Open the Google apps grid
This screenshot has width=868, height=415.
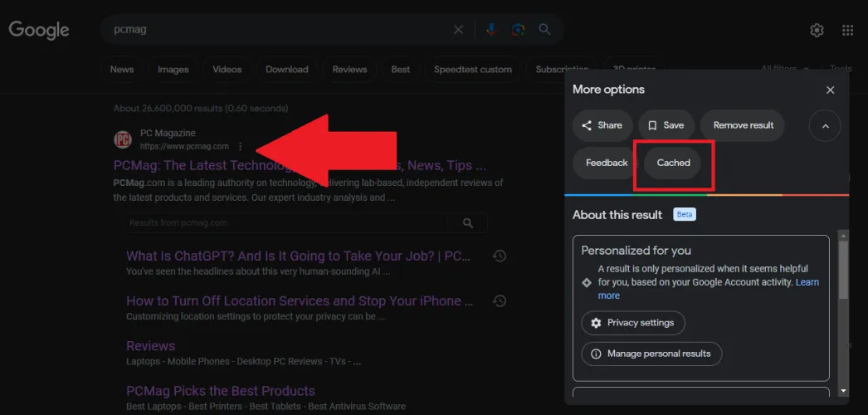tap(847, 31)
